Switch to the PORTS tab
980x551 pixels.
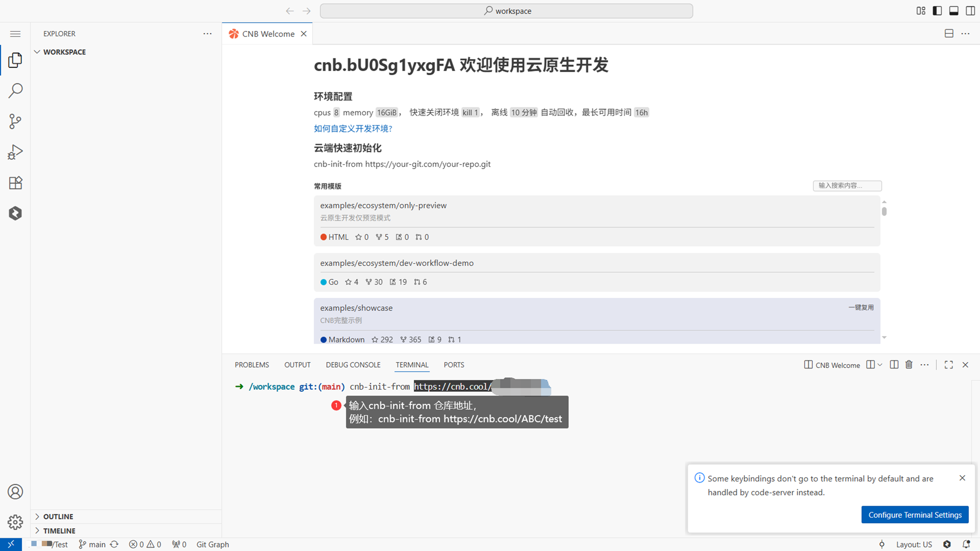(454, 364)
